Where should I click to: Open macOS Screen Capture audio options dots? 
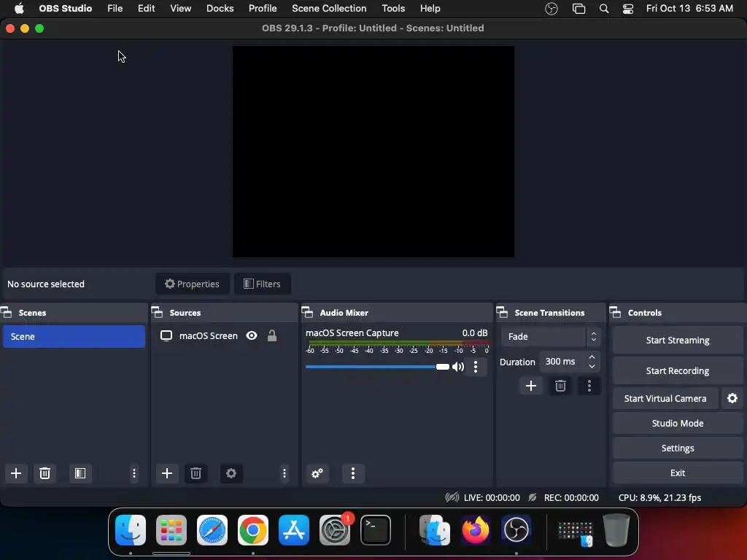click(x=476, y=367)
